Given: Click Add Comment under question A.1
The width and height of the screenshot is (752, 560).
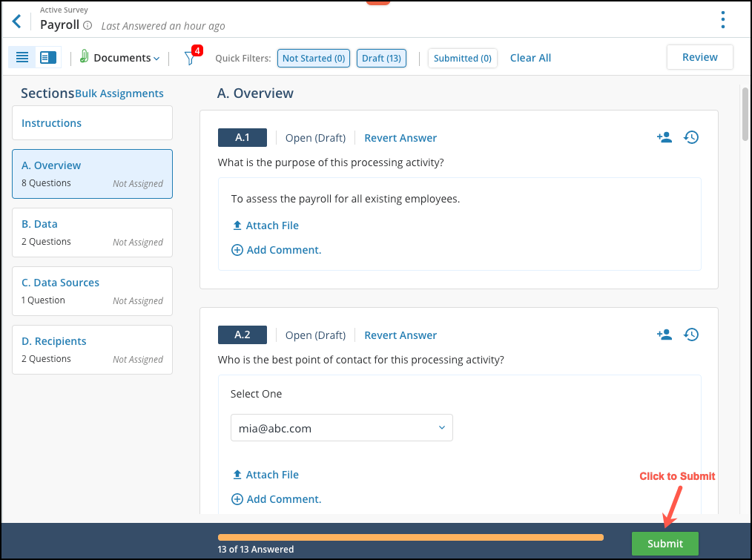Looking at the screenshot, I should (x=277, y=250).
